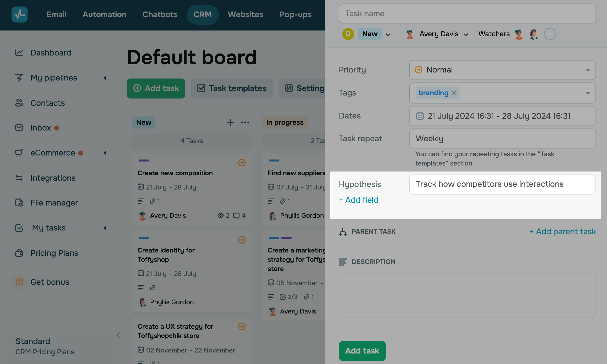Click the Hypothesis text input field

click(x=502, y=184)
